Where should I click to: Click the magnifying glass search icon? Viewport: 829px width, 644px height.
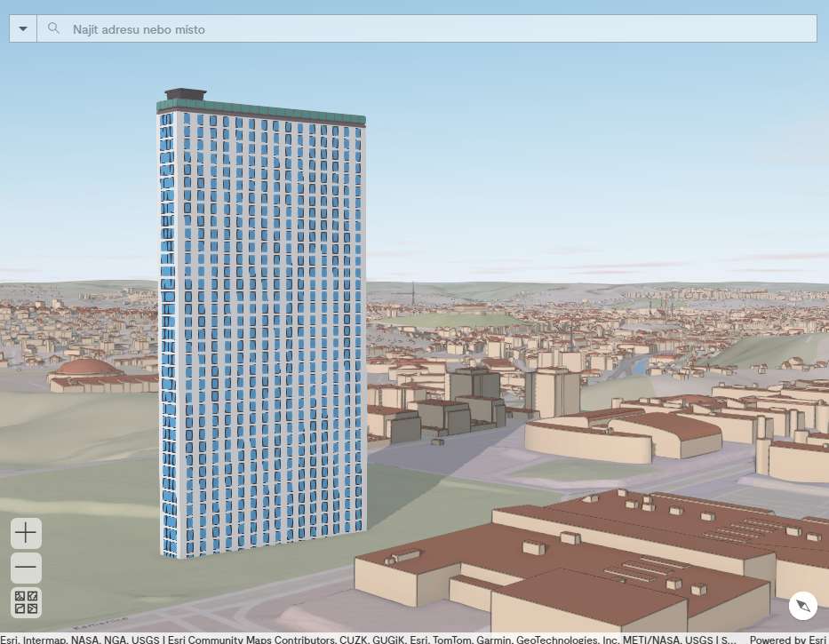[x=53, y=28]
